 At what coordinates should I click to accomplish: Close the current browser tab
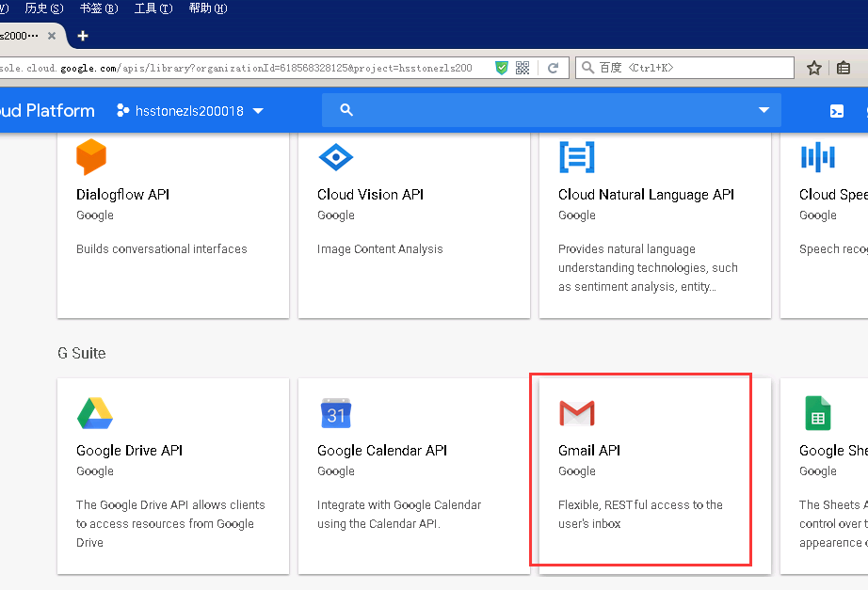tap(52, 36)
